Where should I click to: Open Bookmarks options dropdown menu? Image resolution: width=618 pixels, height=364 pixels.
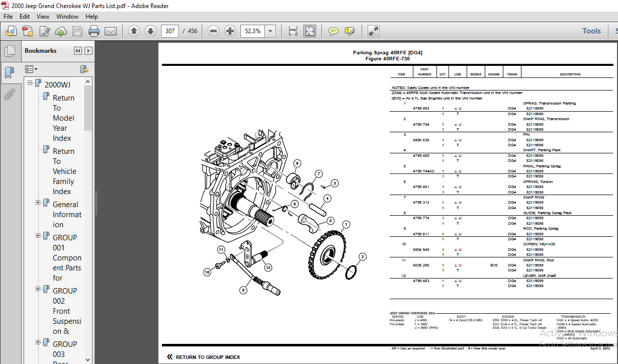pos(31,69)
